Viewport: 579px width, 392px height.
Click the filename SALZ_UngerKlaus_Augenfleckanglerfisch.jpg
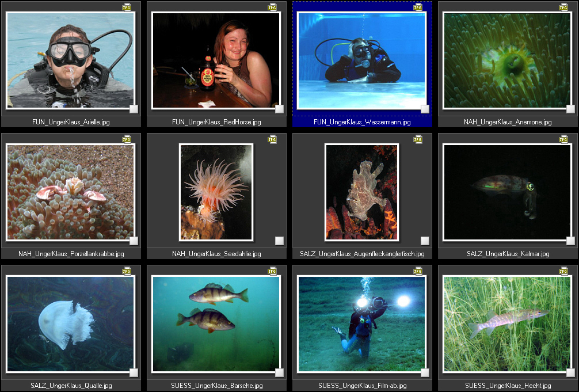pos(362,254)
